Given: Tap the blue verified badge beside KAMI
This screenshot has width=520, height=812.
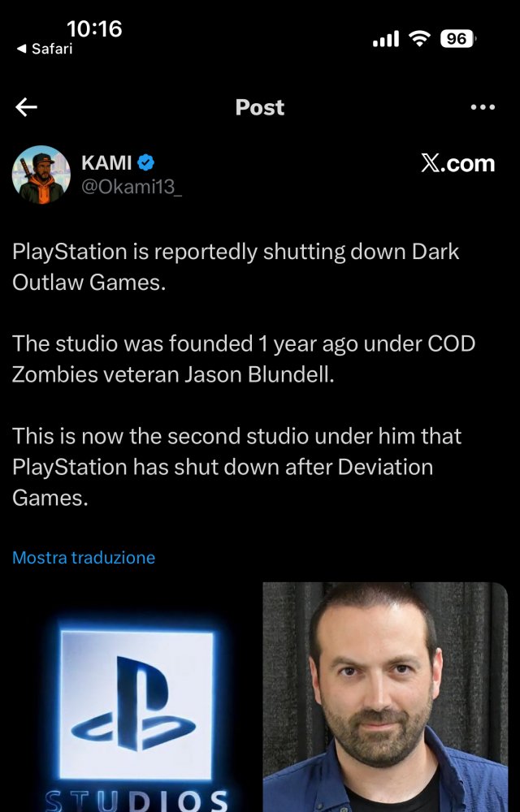Looking at the screenshot, I should (x=145, y=163).
